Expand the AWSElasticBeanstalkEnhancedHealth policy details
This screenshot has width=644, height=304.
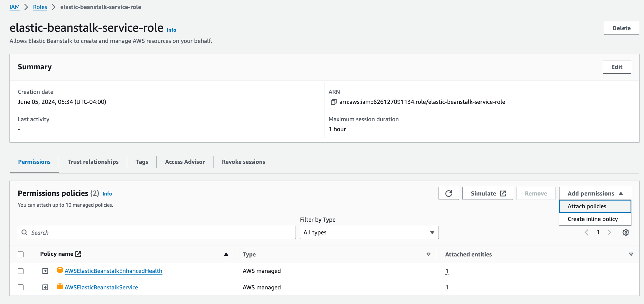pyautogui.click(x=45, y=271)
